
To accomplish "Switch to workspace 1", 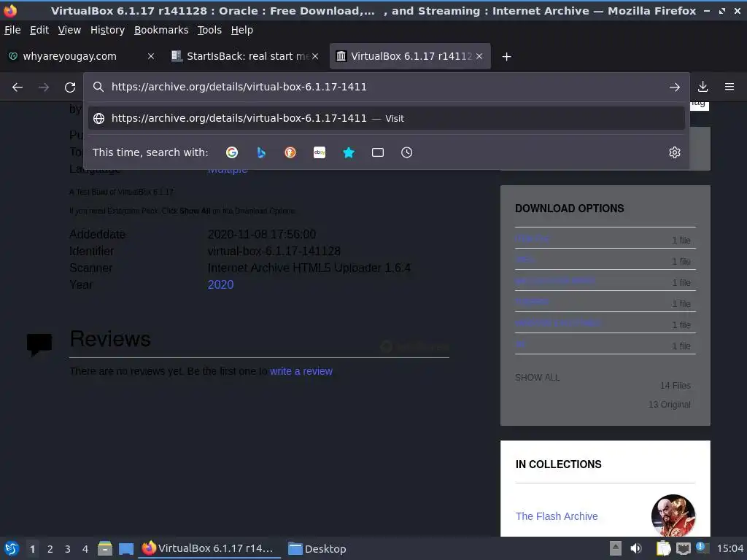I will [x=32, y=548].
